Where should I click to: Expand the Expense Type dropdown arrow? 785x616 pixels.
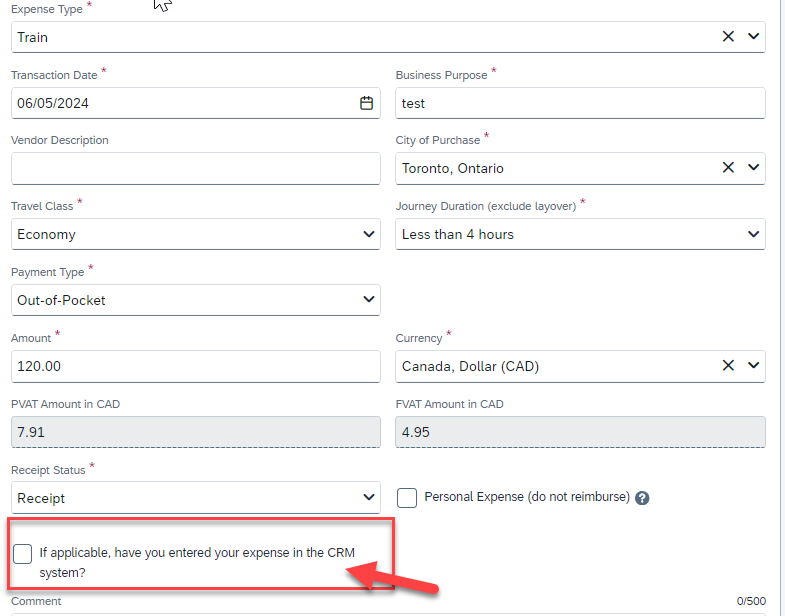[x=753, y=36]
